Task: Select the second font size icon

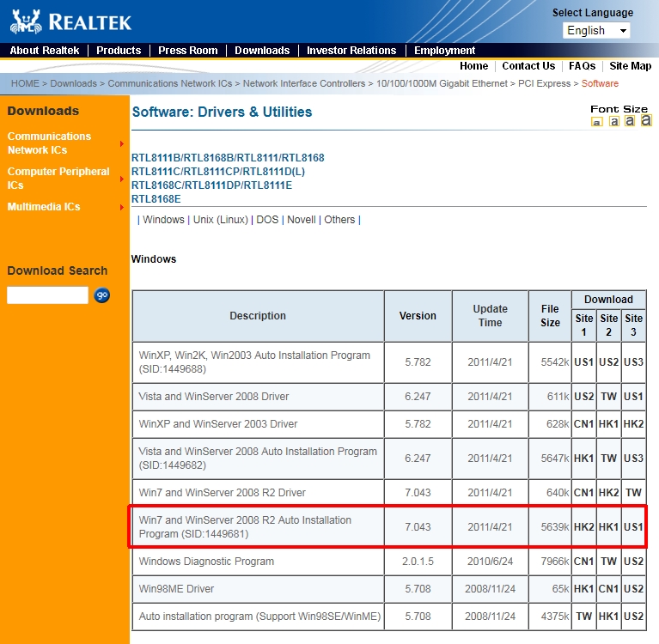Action: 614,121
